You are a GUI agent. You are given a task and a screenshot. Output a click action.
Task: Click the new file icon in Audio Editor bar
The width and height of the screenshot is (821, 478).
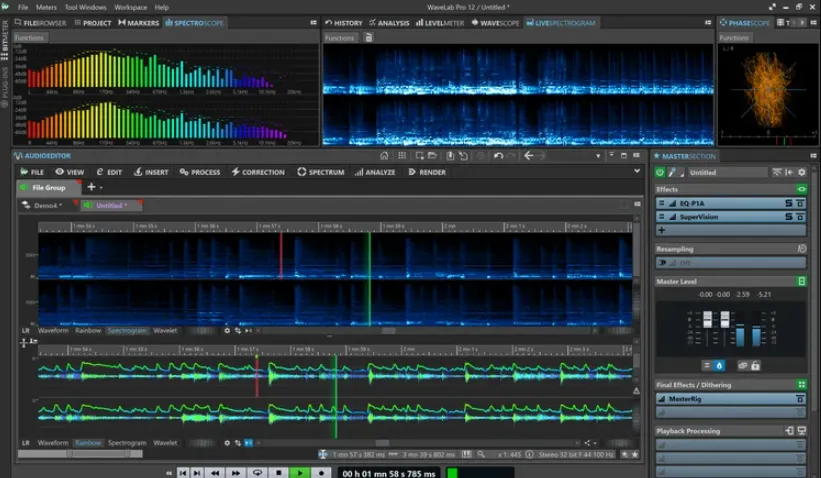click(x=419, y=156)
